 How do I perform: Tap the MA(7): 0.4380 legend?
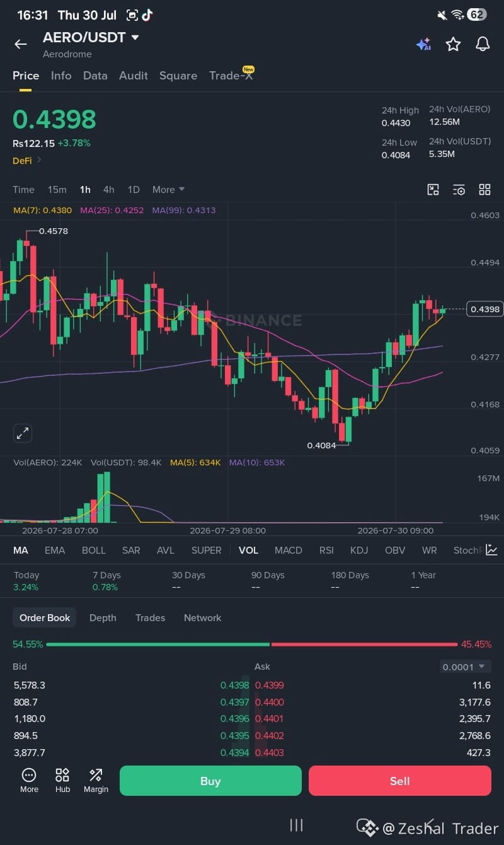coord(43,210)
